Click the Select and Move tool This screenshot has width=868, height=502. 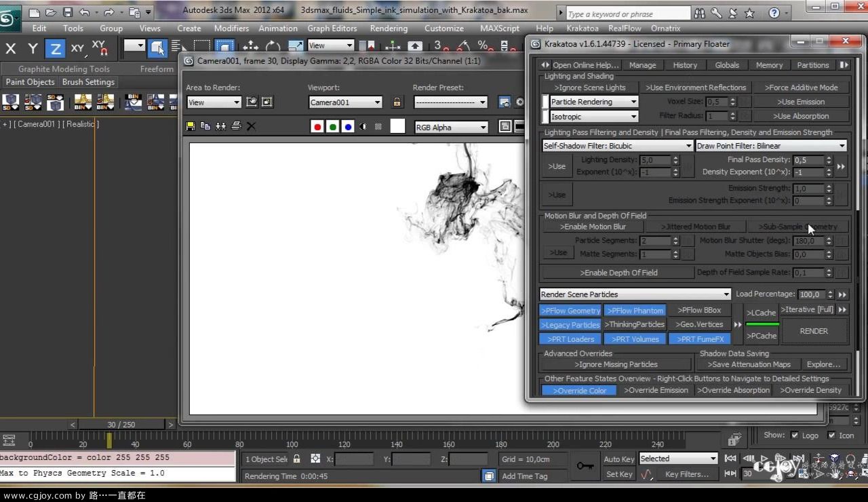click(251, 46)
